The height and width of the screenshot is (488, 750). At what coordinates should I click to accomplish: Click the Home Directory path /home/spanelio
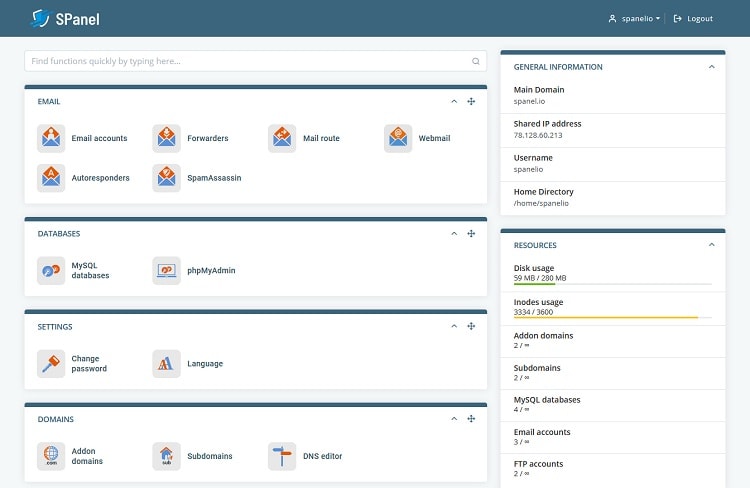541,203
